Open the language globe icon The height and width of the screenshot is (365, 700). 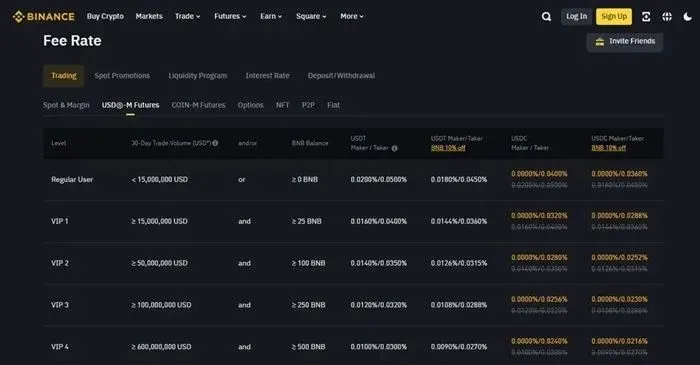click(667, 17)
